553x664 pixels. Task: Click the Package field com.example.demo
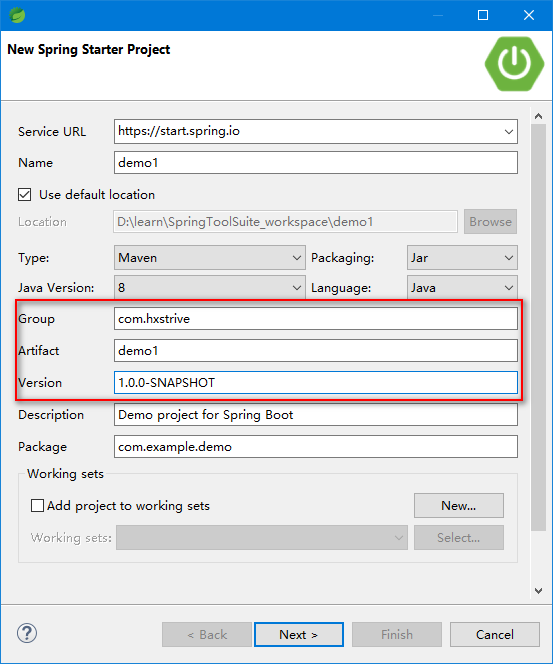tap(315, 447)
